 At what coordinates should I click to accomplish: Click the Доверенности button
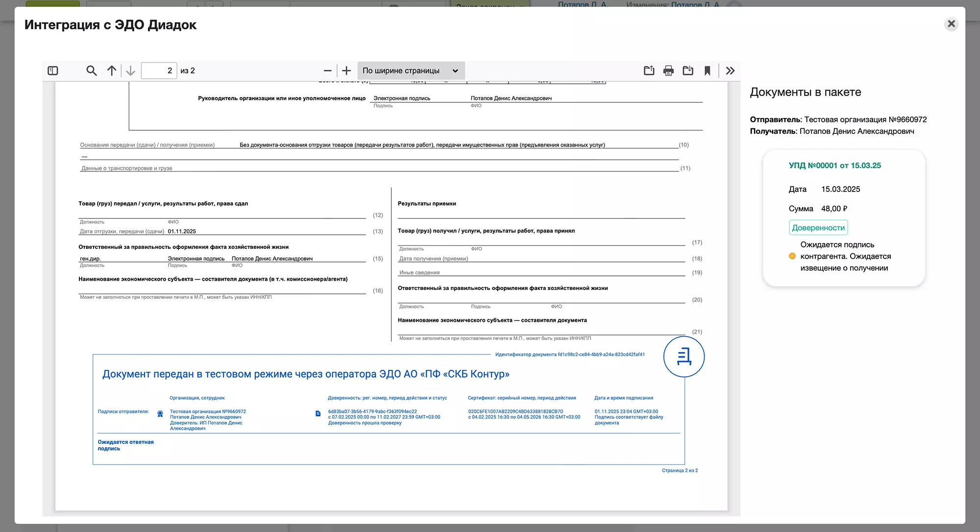(818, 228)
